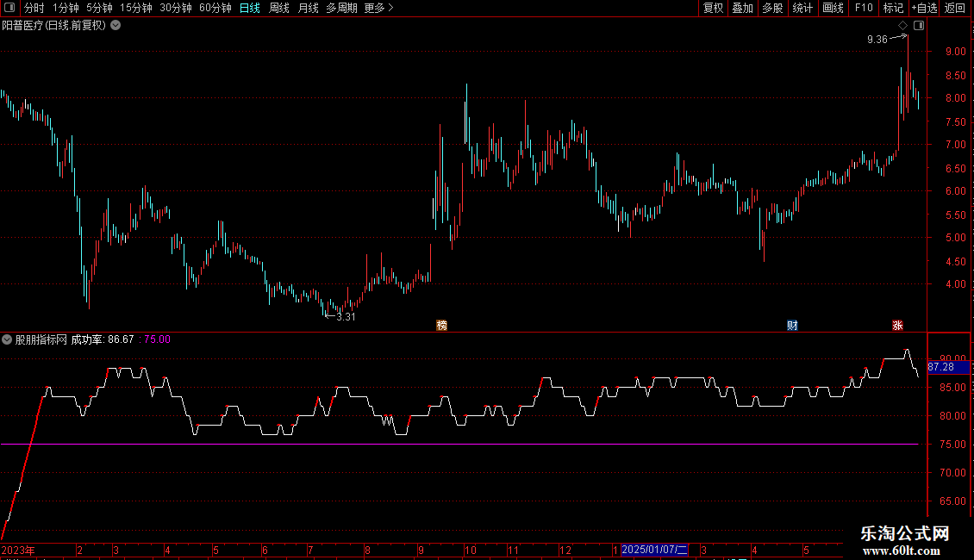This screenshot has width=974, height=560.
Task: Toggle the side panel icon above chart
Action: click(919, 26)
